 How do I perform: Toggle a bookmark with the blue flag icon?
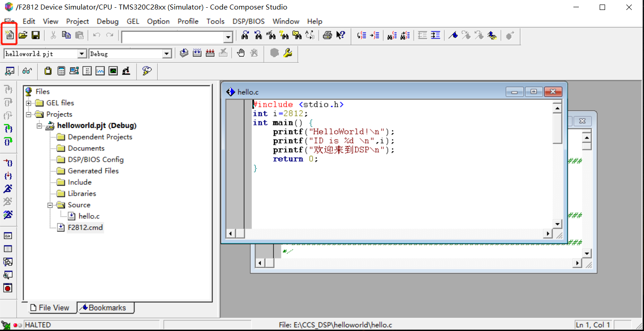[x=453, y=35]
